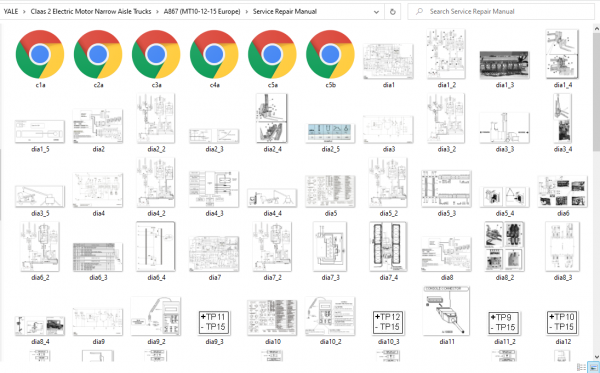Select the dia2_2 image file

pos(156,118)
